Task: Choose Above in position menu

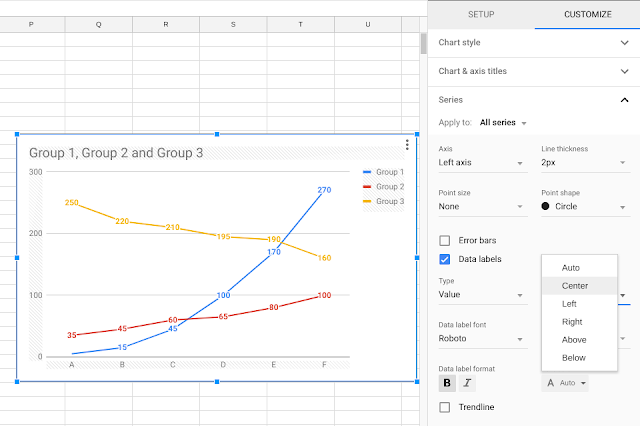Action: coord(580,339)
